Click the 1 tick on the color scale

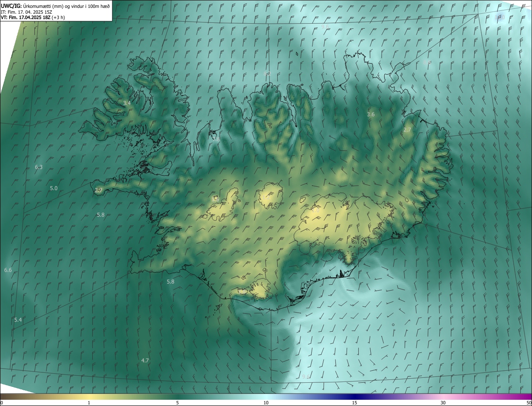tap(89, 403)
